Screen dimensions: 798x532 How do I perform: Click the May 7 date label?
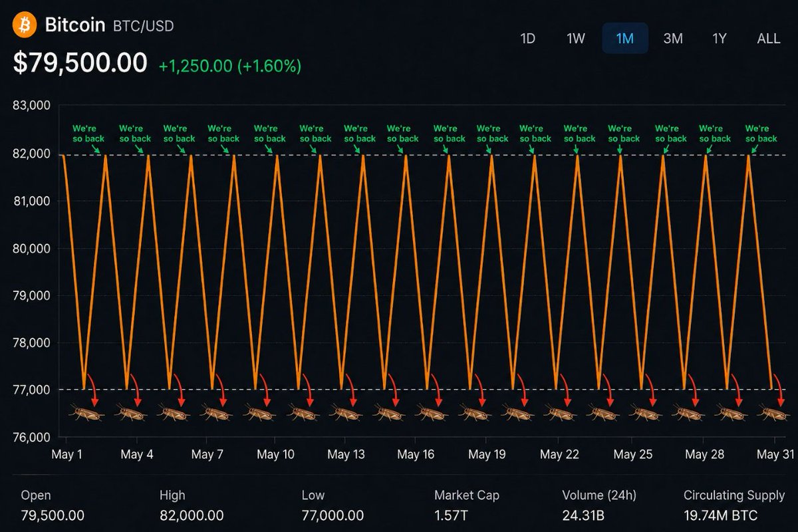(207, 455)
